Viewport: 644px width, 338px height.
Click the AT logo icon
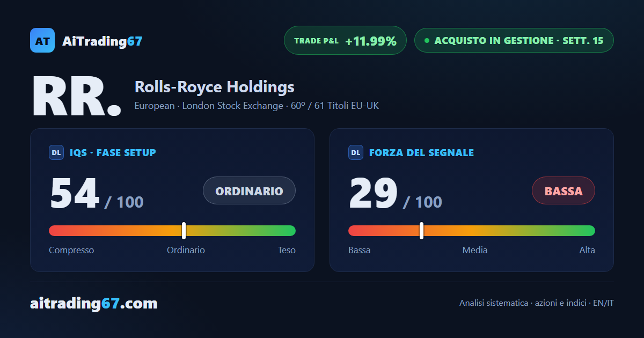tap(42, 40)
